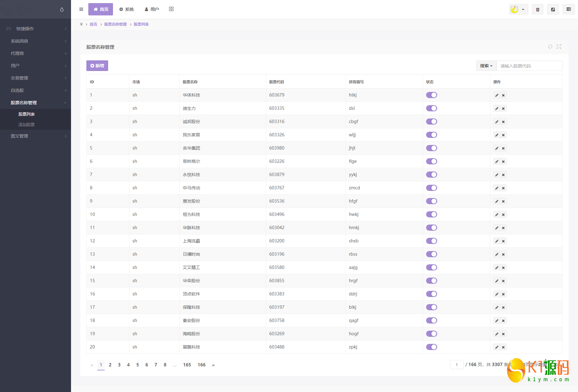This screenshot has height=392, width=578.
Task: Open the right panel list icon in header
Action: [x=568, y=9]
